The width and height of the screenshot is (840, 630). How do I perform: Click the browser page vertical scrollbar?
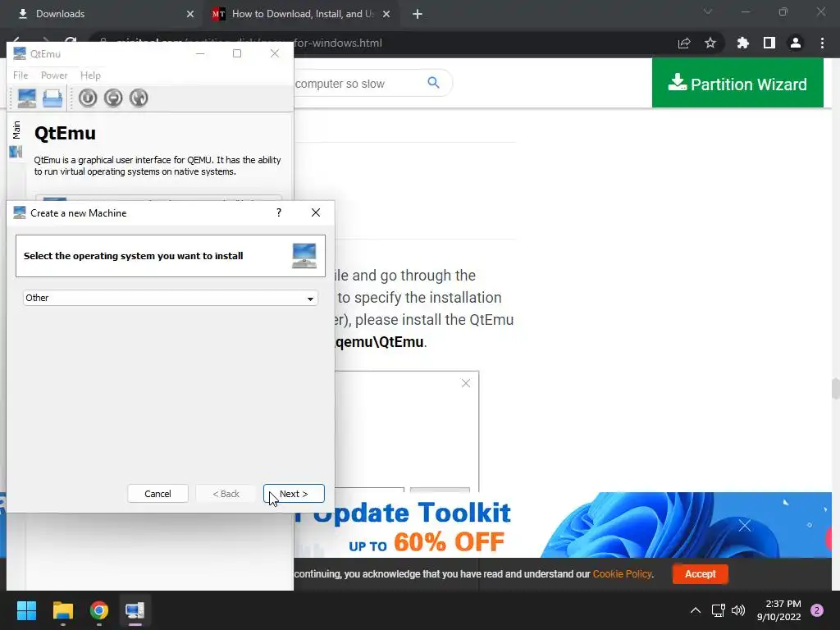coord(835,388)
